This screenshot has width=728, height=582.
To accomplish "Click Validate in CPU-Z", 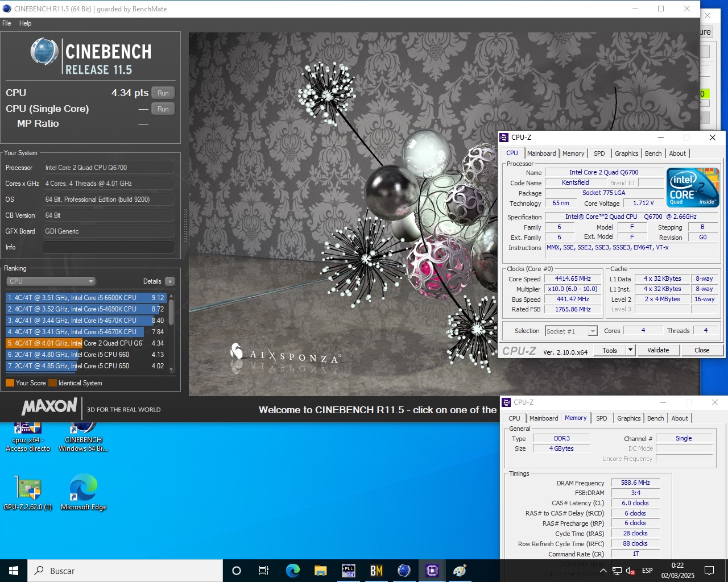I will 658,350.
